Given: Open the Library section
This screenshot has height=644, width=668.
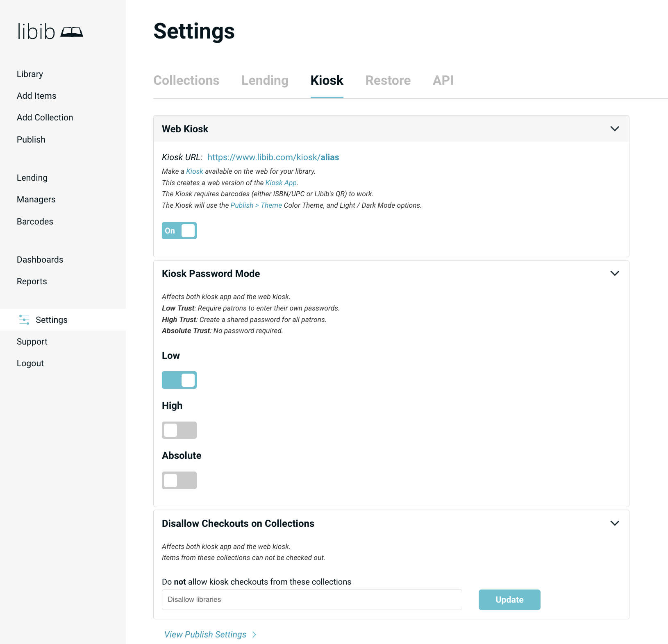Looking at the screenshot, I should tap(30, 74).
